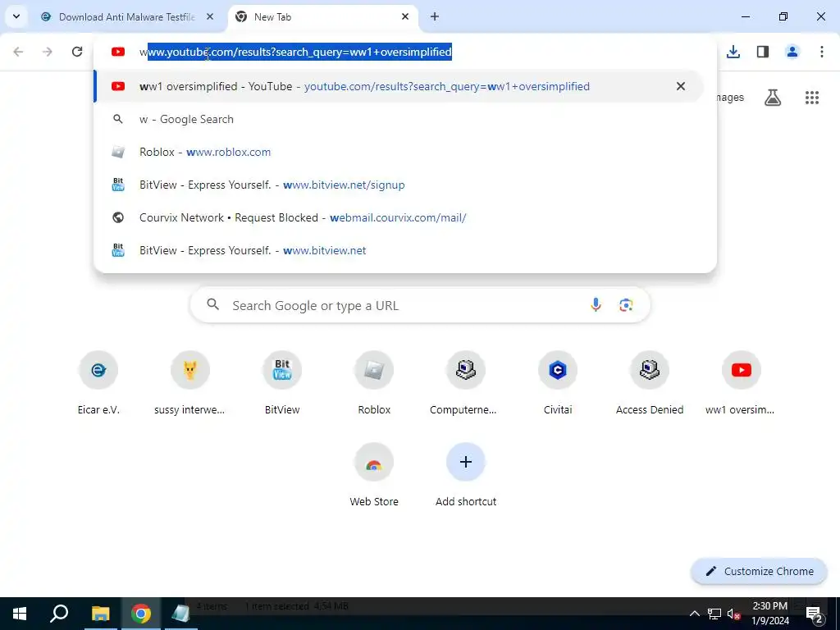
Task: Open Google apps grid
Action: pyautogui.click(x=812, y=98)
